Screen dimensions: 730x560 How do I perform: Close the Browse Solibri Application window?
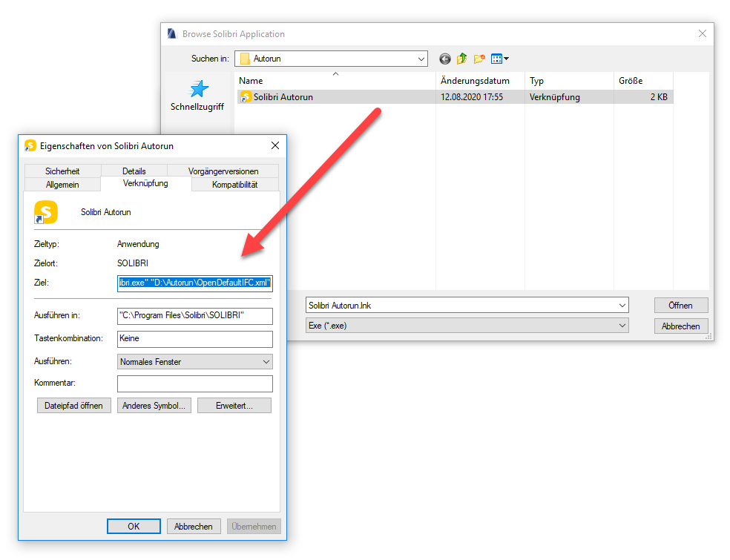pos(702,33)
